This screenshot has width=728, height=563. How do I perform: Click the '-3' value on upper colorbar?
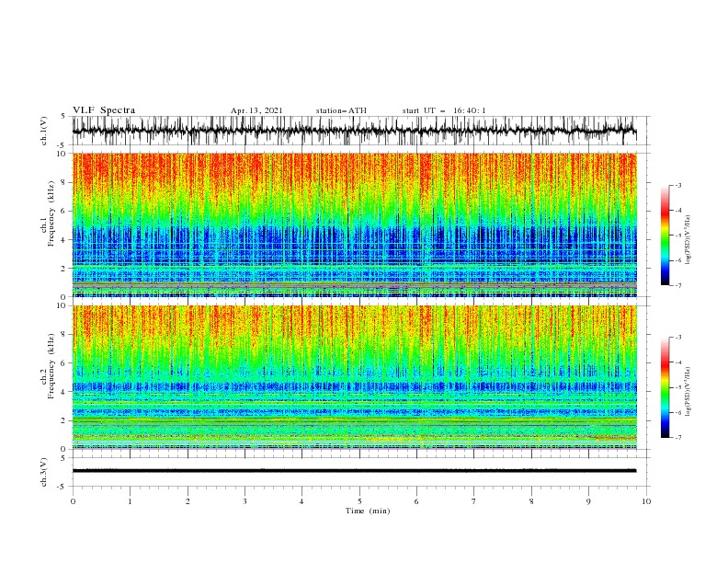[677, 185]
